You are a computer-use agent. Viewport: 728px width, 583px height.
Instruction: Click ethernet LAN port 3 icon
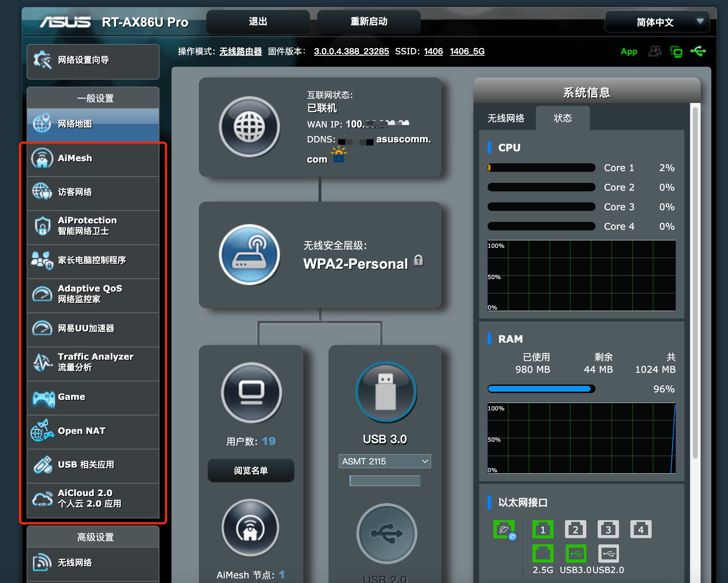coord(608,529)
